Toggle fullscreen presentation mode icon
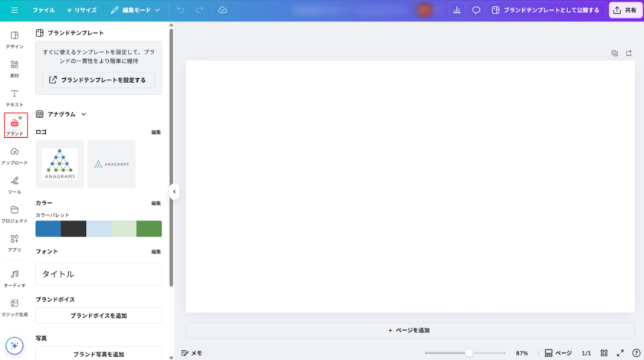This screenshot has height=360, width=644. (620, 353)
